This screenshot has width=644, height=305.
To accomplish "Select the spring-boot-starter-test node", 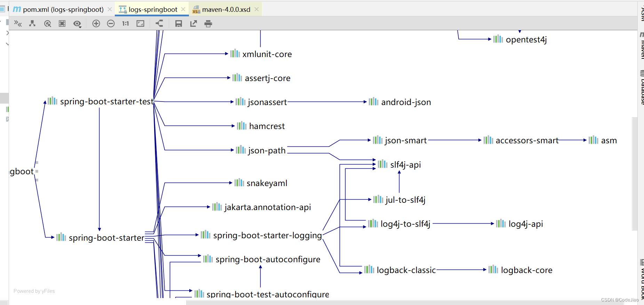I will (x=101, y=101).
